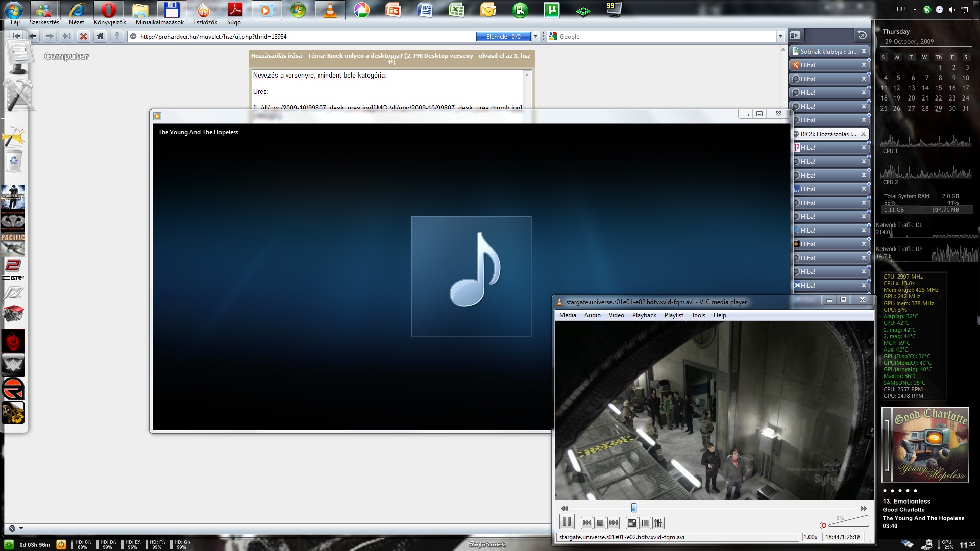The image size is (980, 551).
Task: Unmute VLC audio speaker icon
Action: pos(822,525)
